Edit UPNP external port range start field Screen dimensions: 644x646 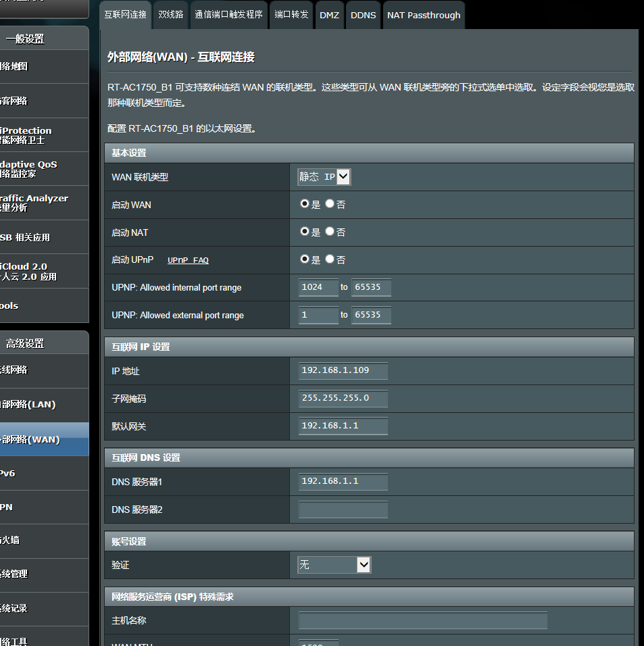pos(318,315)
